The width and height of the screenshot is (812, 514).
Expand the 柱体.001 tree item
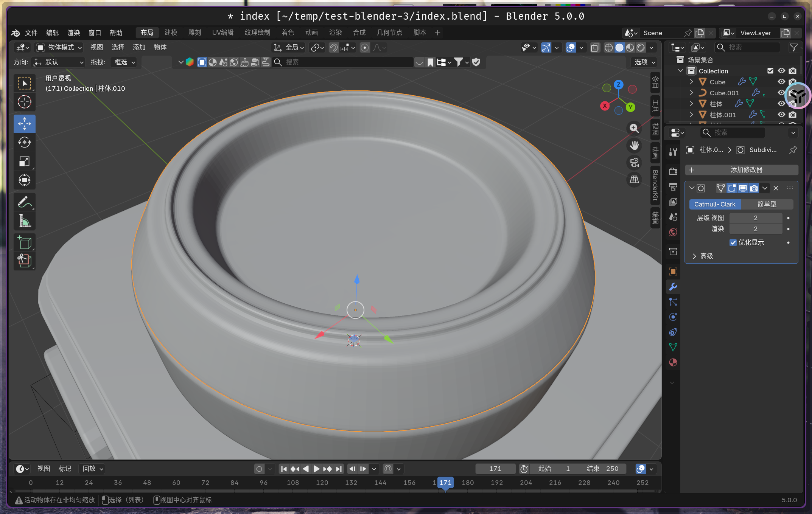click(691, 115)
